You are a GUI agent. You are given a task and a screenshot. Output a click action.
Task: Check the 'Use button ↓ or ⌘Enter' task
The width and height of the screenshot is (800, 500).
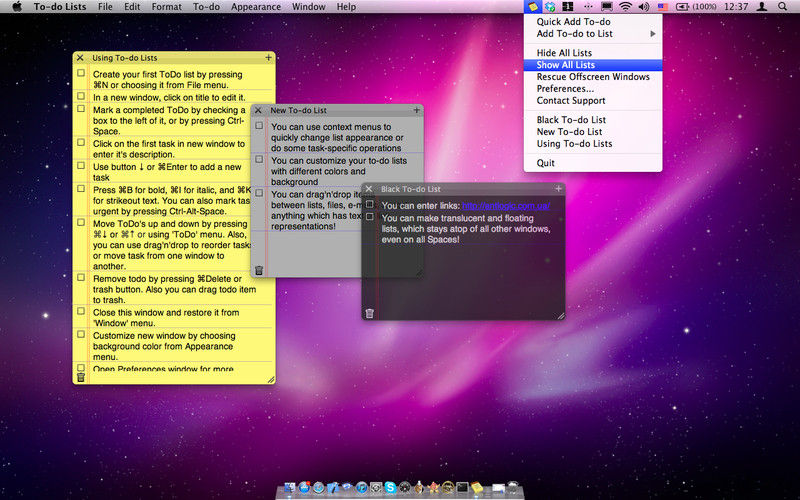click(x=81, y=165)
